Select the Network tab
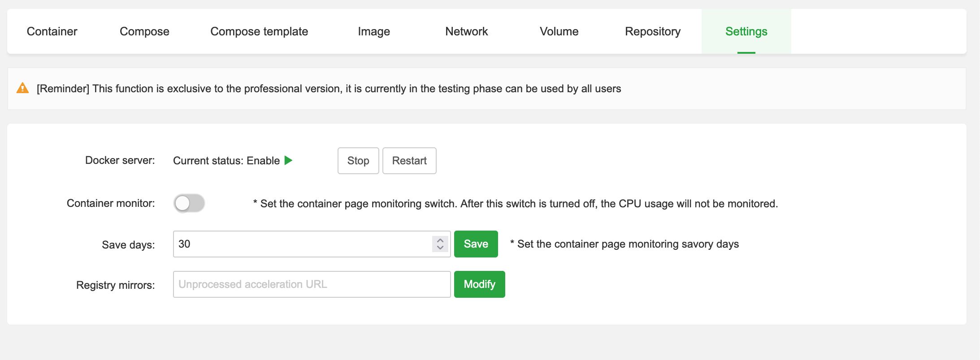The image size is (980, 360). click(x=466, y=31)
